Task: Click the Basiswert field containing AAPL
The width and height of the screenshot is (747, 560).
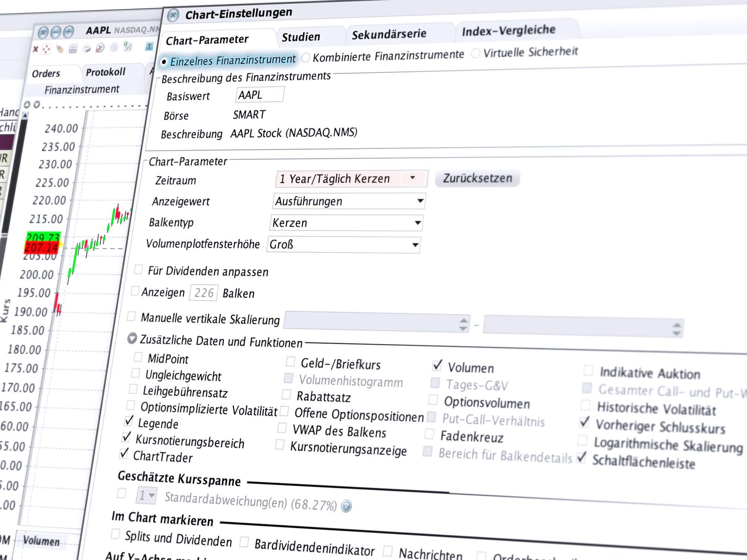Action: [260, 95]
